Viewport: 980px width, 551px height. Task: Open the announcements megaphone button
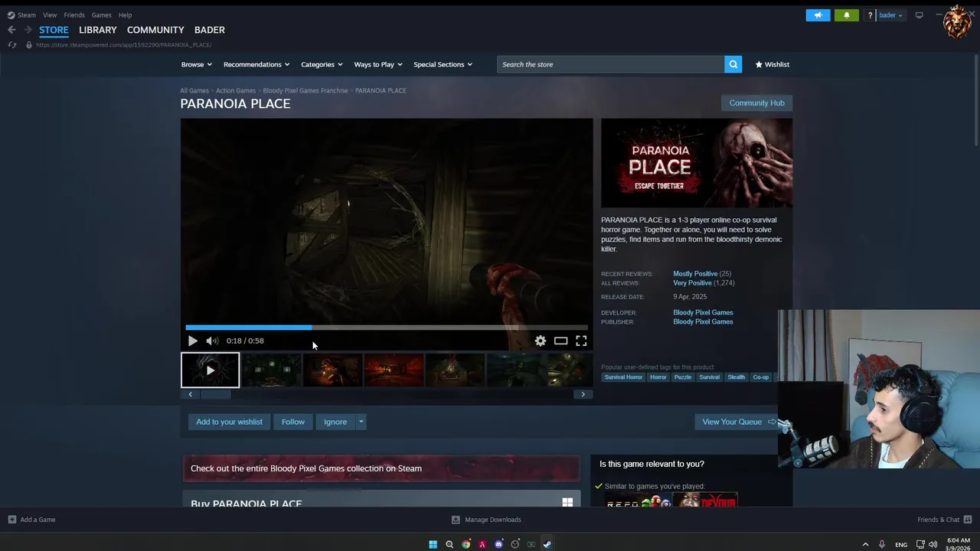(x=818, y=15)
